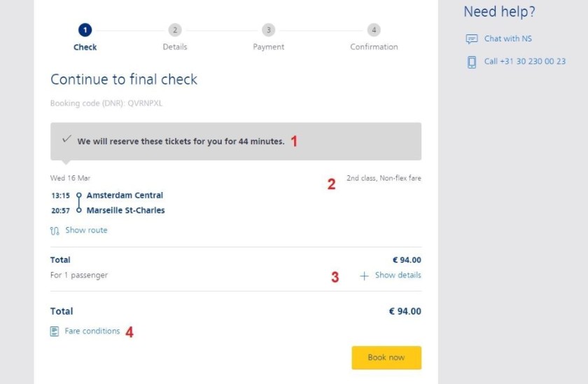Click step 4 circle in progress bar
Image resolution: width=588 pixels, height=384 pixels.
[x=374, y=30]
